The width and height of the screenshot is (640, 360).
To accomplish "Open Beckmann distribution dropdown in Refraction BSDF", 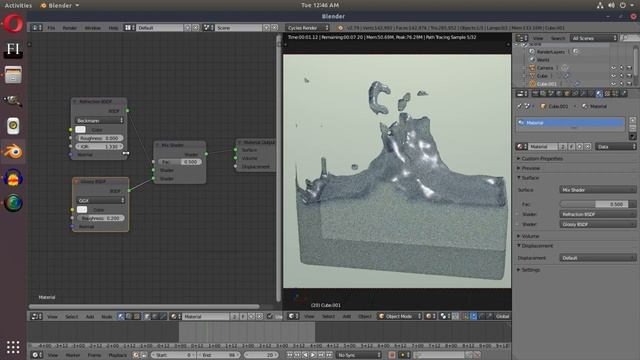I will tap(100, 120).
